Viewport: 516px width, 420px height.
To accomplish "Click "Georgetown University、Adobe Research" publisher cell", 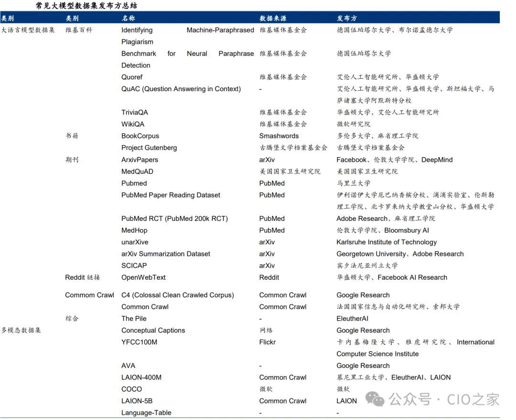I will click(400, 254).
